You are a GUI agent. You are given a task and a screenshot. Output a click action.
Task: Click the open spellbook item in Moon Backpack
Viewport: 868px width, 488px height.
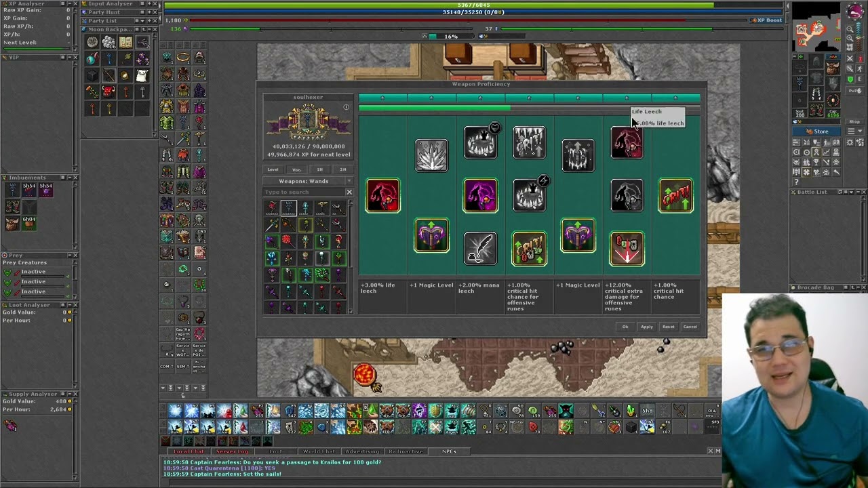tap(125, 43)
